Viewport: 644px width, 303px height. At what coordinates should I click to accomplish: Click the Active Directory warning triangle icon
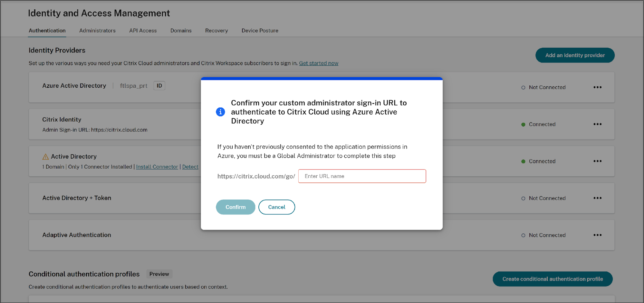45,157
